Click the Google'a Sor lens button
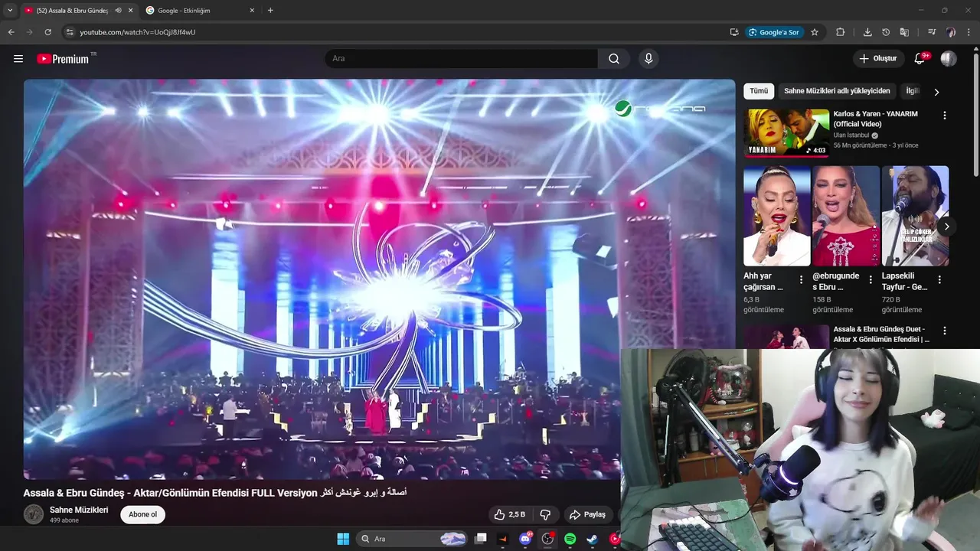The width and height of the screenshot is (980, 551). pyautogui.click(x=774, y=32)
